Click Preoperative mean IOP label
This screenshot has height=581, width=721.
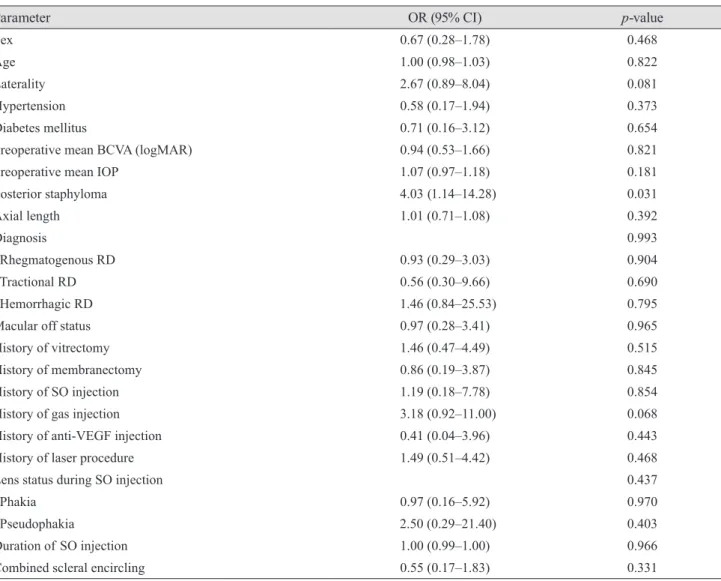tap(59, 172)
